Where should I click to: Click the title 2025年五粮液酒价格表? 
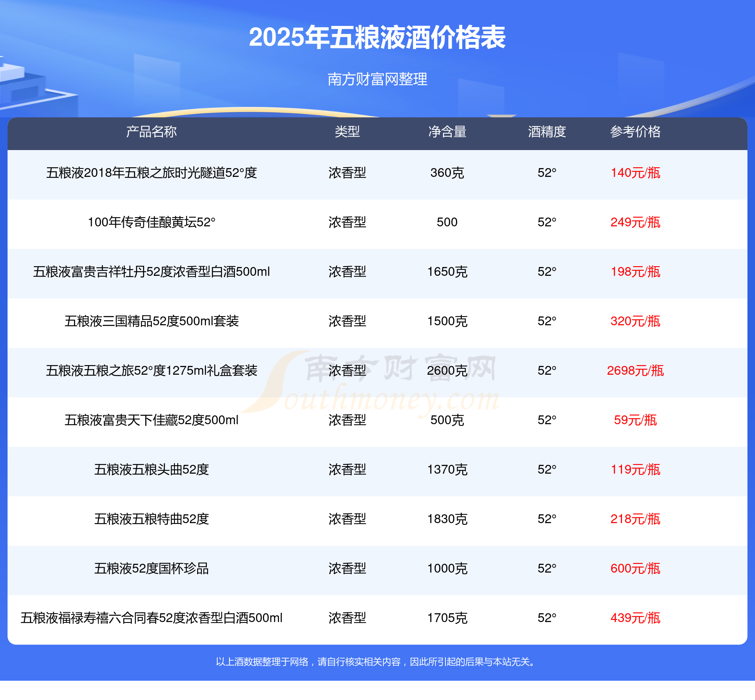pyautogui.click(x=377, y=37)
